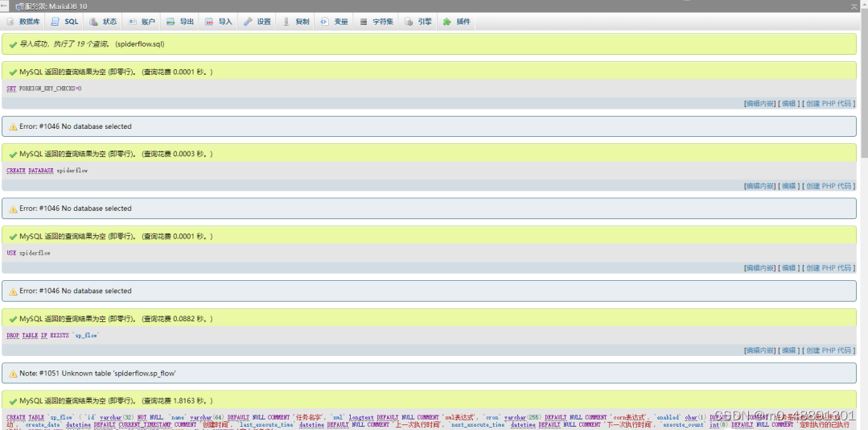Click 创建 PHP 代码 for CREATE DATABASE query
The height and width of the screenshot is (430, 868).
tap(828, 186)
